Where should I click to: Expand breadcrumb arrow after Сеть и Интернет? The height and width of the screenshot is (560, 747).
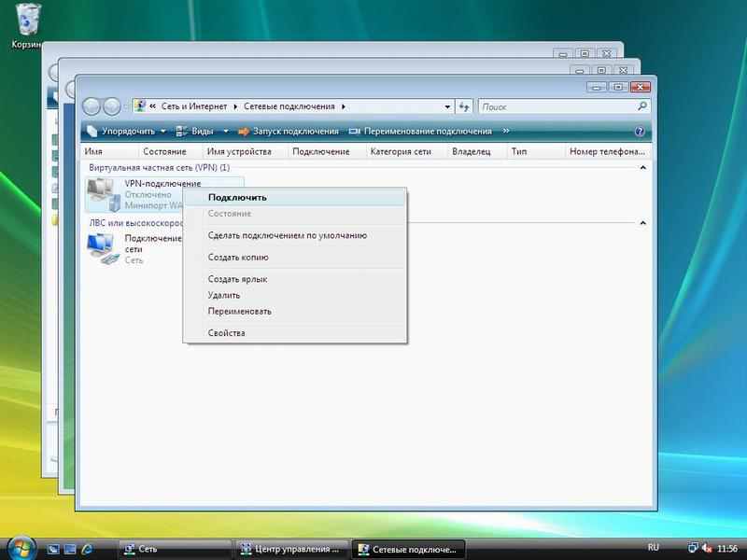[x=235, y=106]
